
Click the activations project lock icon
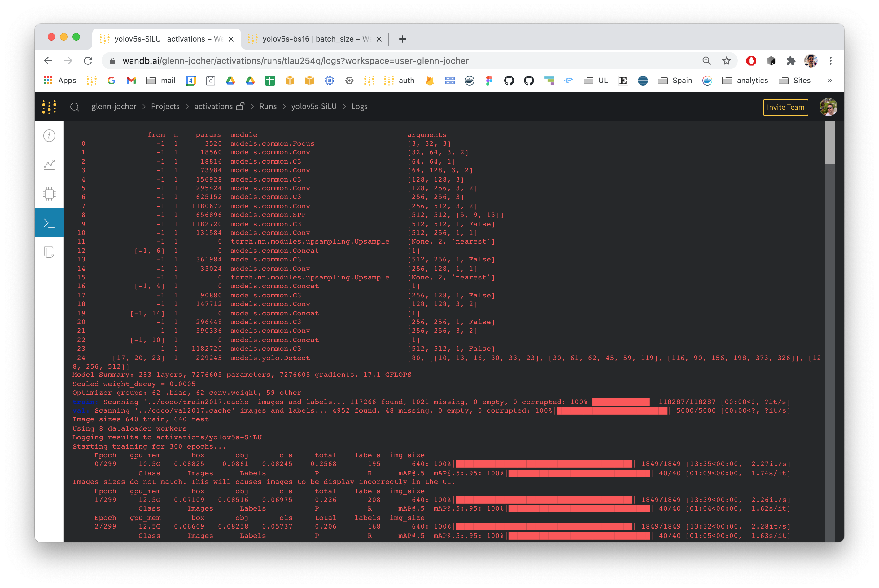pos(240,107)
